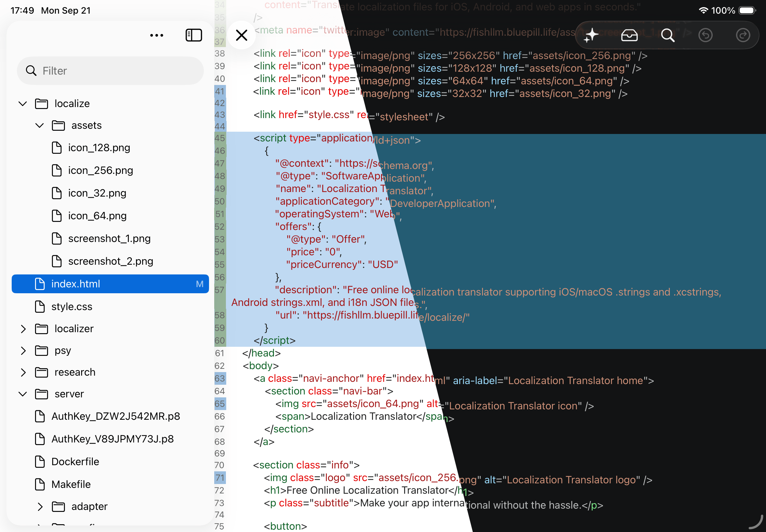Screen dimensions: 766x532
Task: Open the inbox tray icon
Action: tap(629, 35)
